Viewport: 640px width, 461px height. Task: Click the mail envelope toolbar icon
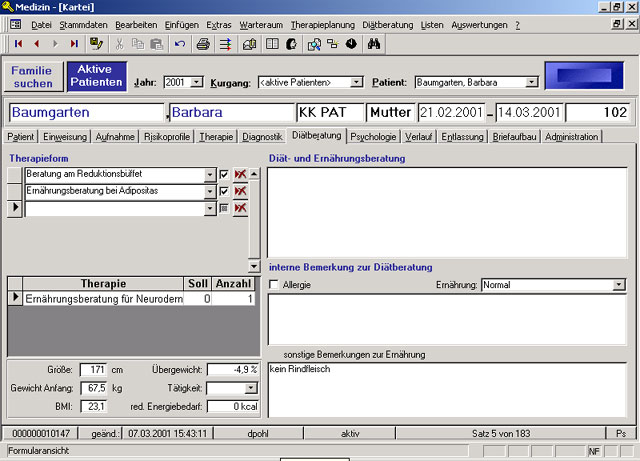[249, 44]
